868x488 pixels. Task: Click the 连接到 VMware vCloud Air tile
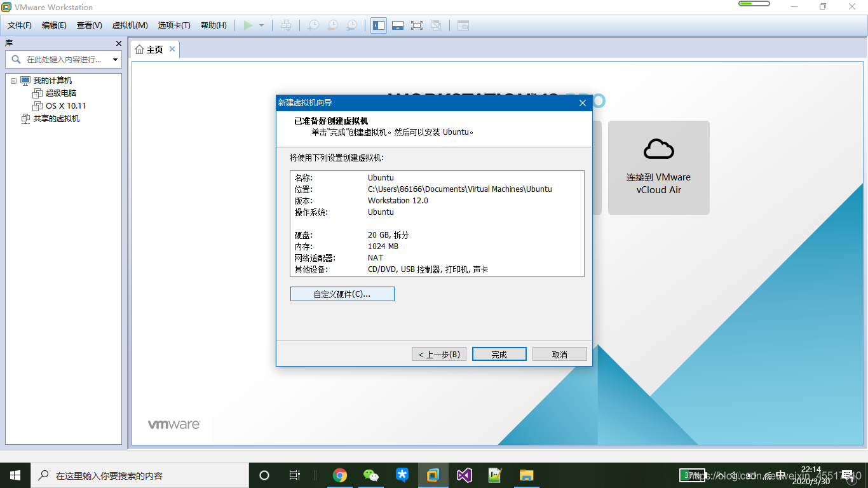658,168
